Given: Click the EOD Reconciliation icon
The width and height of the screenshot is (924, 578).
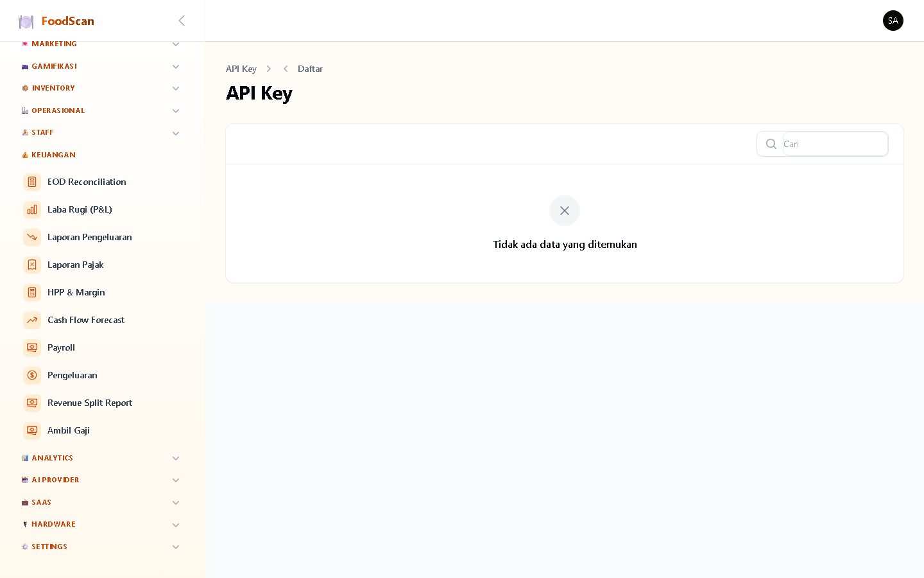Looking at the screenshot, I should point(32,182).
